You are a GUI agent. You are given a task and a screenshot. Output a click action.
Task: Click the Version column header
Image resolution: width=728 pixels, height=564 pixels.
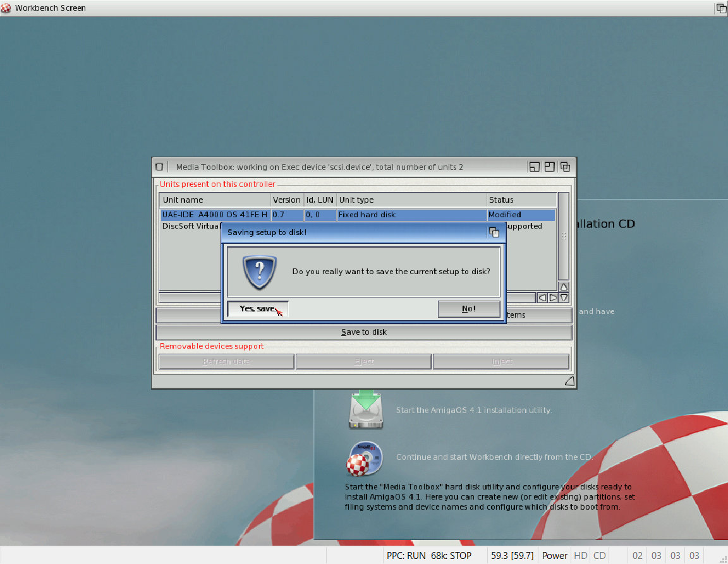[x=287, y=200]
